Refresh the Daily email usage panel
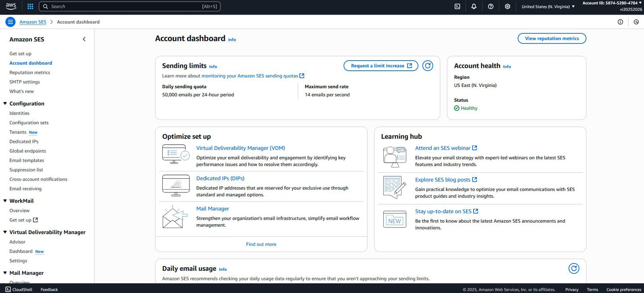Screen dimensions: 644x293 coord(574,269)
